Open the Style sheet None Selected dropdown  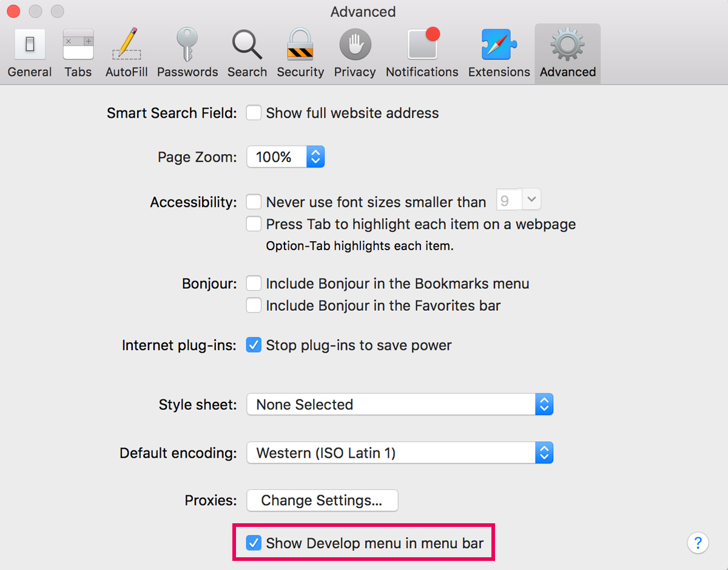pos(400,404)
